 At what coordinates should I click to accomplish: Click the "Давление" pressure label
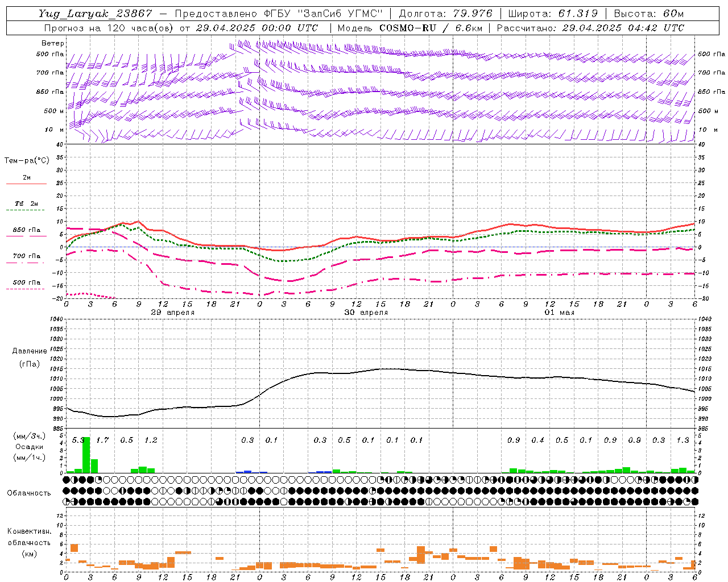pos(30,351)
